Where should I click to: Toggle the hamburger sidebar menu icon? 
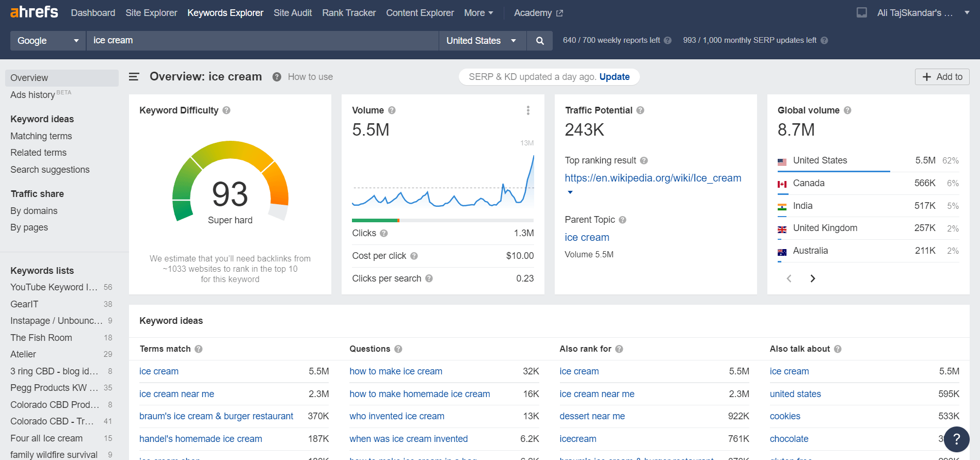(134, 77)
